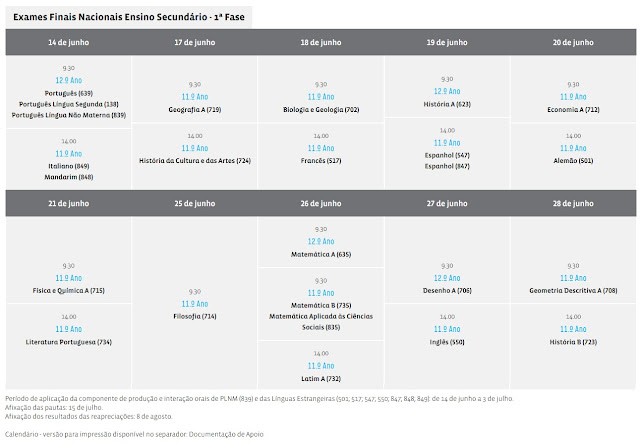Click the 26 de junho header
Screen dimensions: 640x444
point(320,203)
